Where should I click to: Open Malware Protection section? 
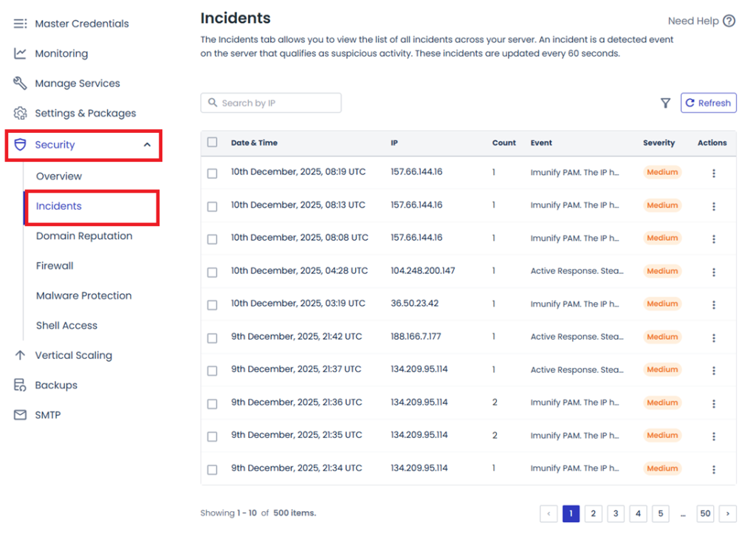(84, 295)
